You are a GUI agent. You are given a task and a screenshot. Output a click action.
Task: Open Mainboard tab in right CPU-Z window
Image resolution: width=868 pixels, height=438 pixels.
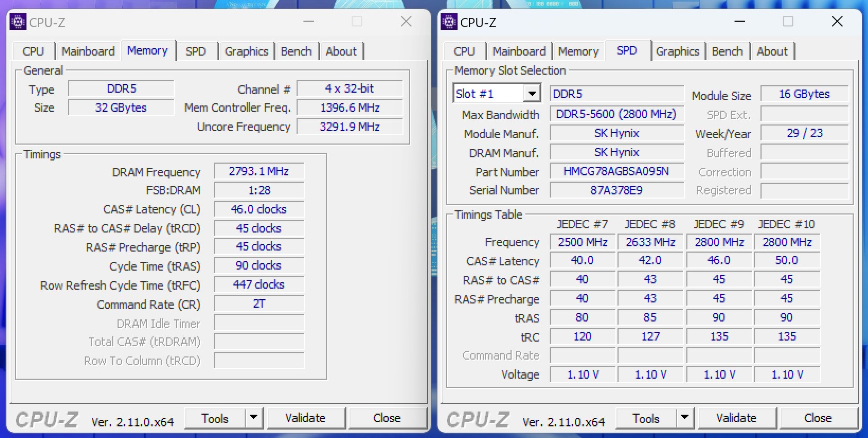click(x=520, y=51)
